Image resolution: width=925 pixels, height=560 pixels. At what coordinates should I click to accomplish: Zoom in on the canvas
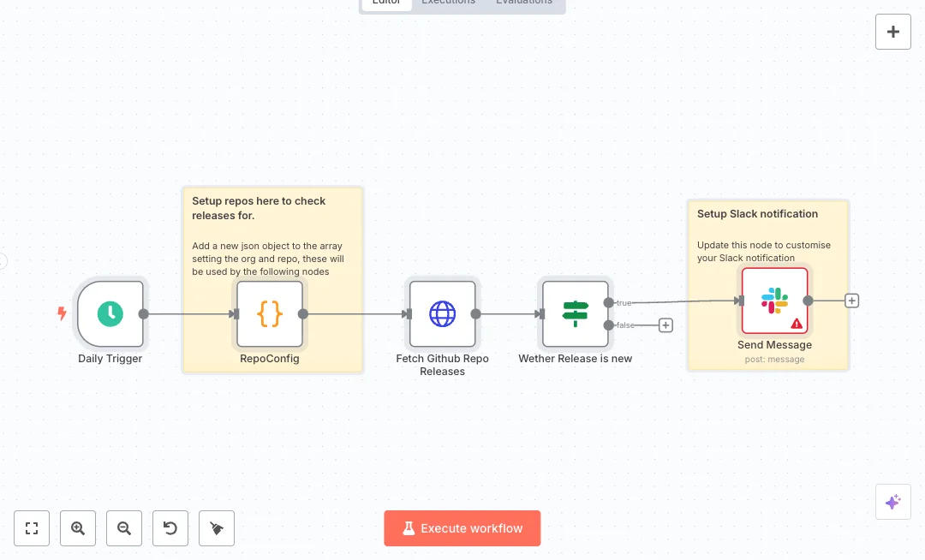pos(78,528)
